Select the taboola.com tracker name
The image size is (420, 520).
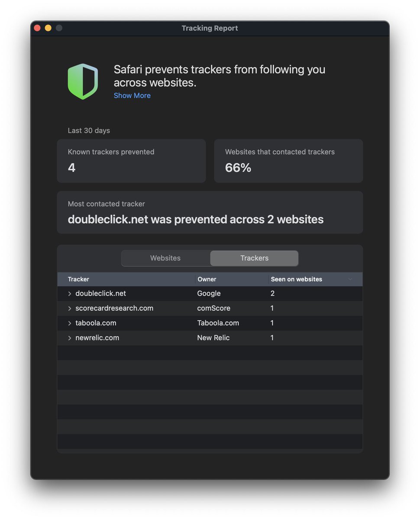pos(96,323)
